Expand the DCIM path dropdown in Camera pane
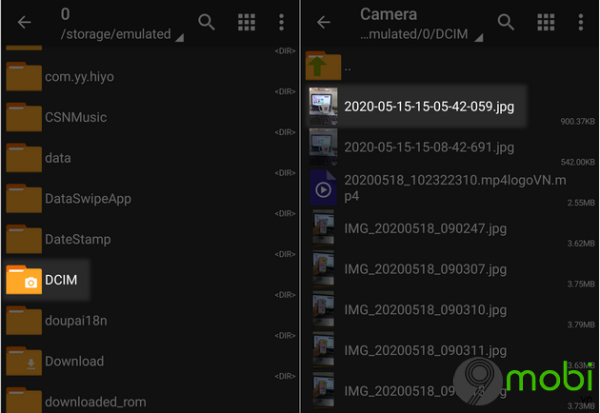The width and height of the screenshot is (600, 413). [478, 37]
